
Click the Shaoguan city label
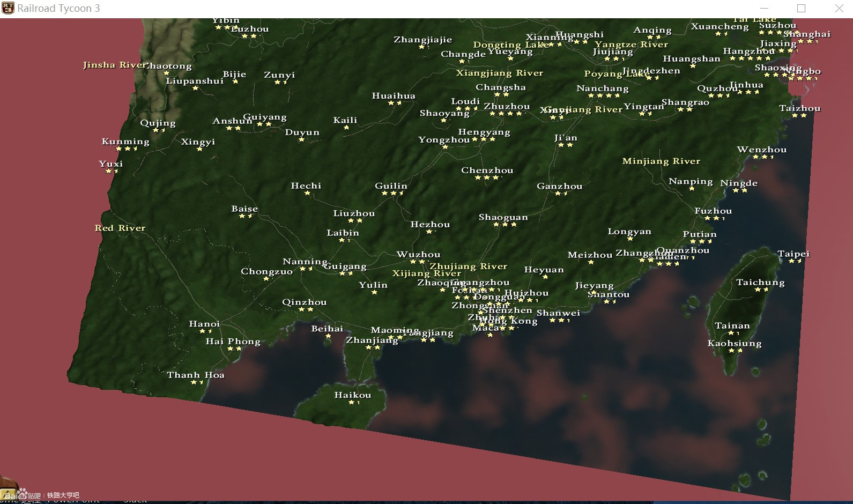click(503, 217)
